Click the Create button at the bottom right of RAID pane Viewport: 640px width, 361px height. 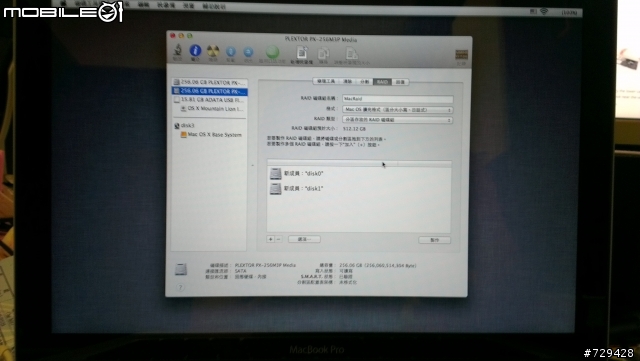pyautogui.click(x=435, y=240)
